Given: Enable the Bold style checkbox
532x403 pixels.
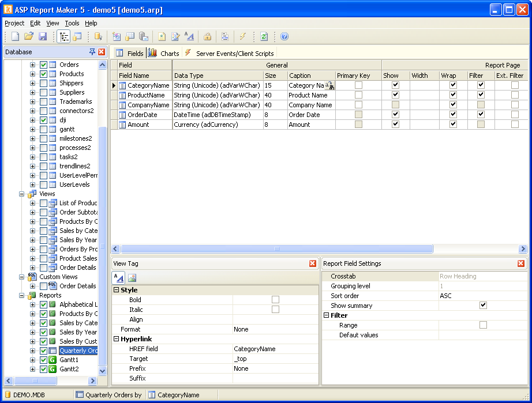Looking at the screenshot, I should (x=275, y=300).
